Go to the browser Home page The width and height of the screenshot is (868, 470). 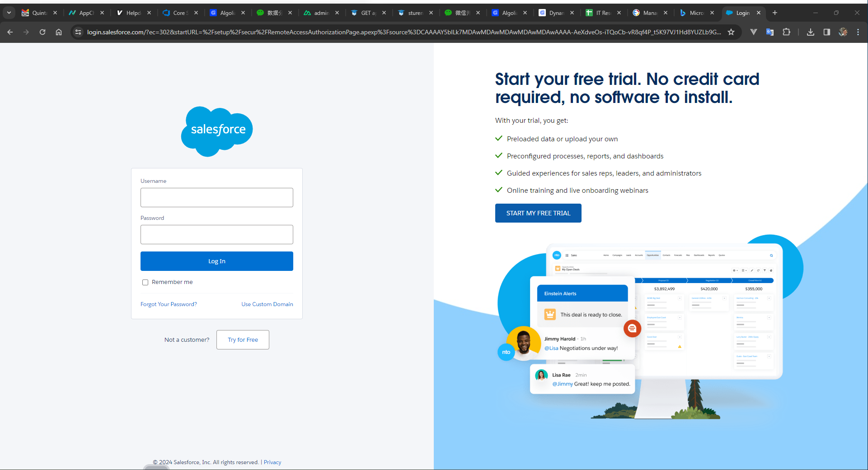point(59,32)
